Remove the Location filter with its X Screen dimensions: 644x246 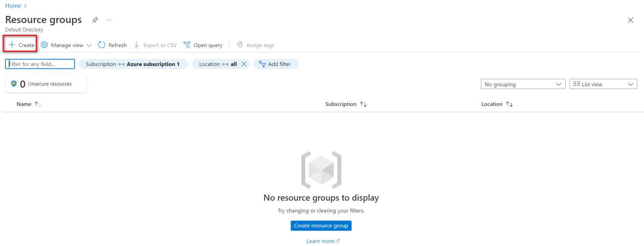pos(244,64)
